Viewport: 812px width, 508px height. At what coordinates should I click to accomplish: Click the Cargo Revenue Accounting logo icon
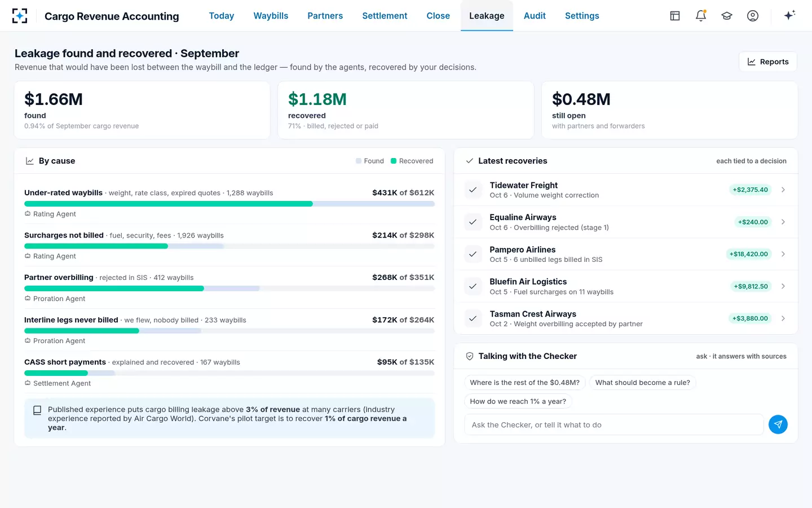pos(20,16)
